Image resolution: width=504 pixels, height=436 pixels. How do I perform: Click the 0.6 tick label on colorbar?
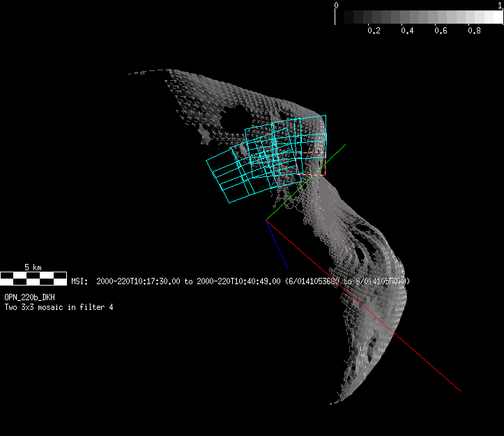441,31
